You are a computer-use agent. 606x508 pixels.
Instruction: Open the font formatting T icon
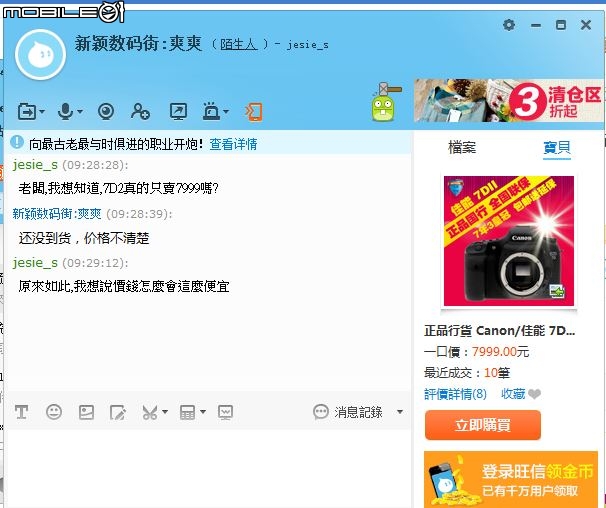point(21,412)
